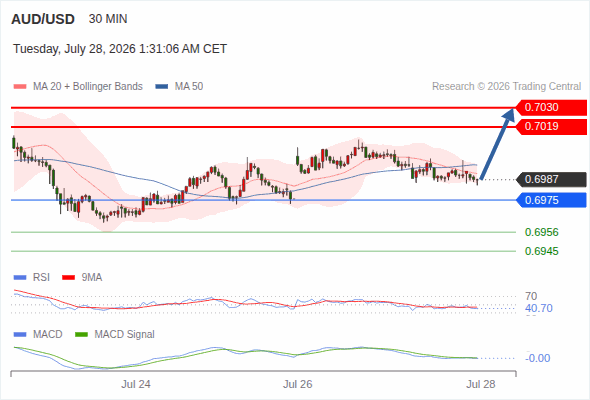Click the 30 MIN timeframe label
The image size is (590, 400).
pos(108,19)
